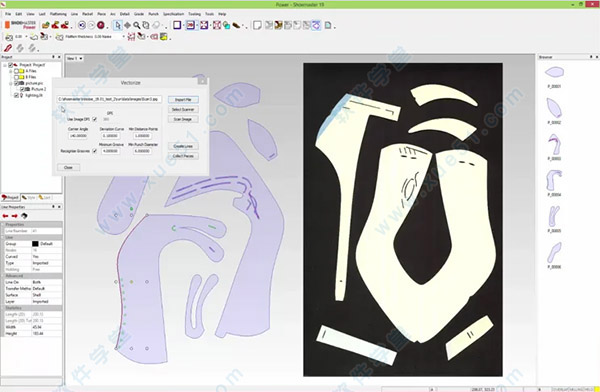Toggle the Recognise Grooves checkbox
Viewport: 600px width, 392px height.
[x=95, y=151]
